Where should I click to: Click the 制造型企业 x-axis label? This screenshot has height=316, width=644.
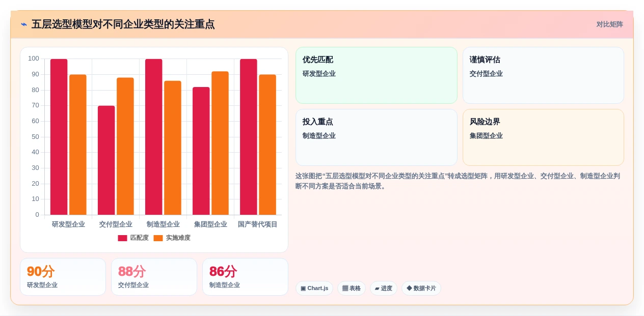click(163, 224)
